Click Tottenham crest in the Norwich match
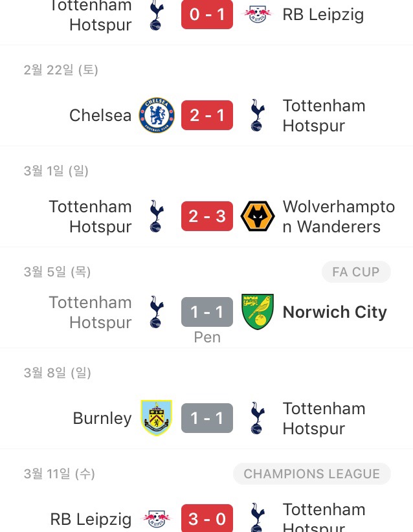413x532 pixels. coord(157,312)
